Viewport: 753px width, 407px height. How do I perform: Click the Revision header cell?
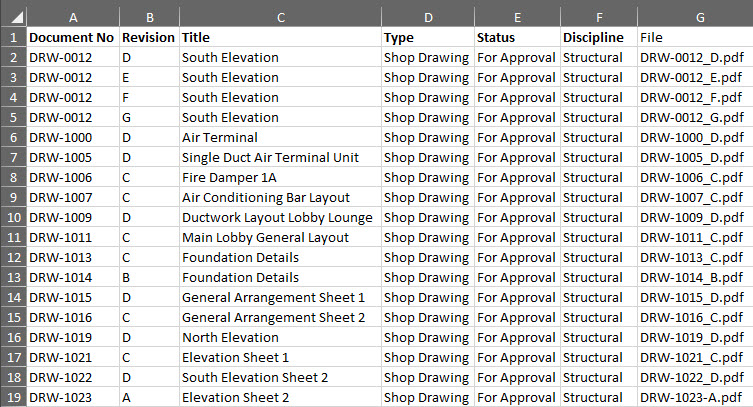(x=149, y=37)
